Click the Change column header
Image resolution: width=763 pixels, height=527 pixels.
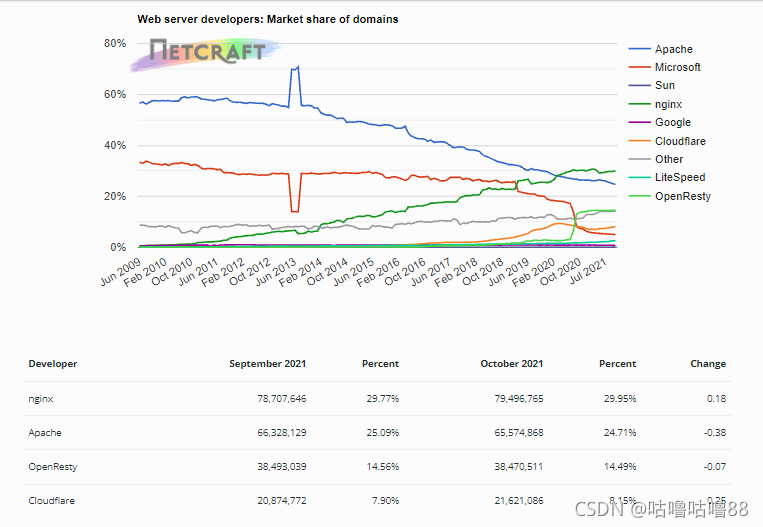708,363
